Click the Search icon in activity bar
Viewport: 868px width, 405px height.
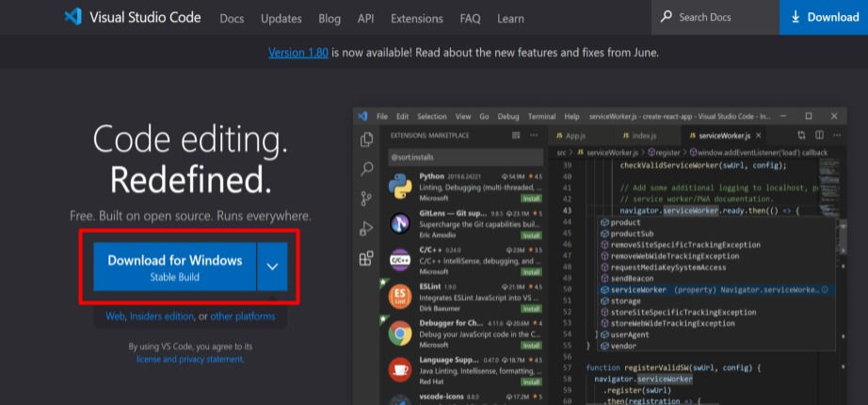pyautogui.click(x=366, y=169)
